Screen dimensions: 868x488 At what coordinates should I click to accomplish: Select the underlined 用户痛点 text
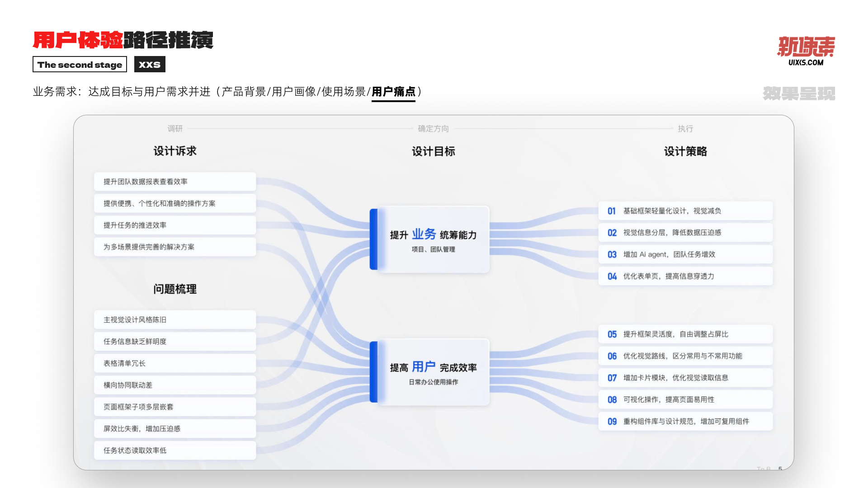click(393, 92)
